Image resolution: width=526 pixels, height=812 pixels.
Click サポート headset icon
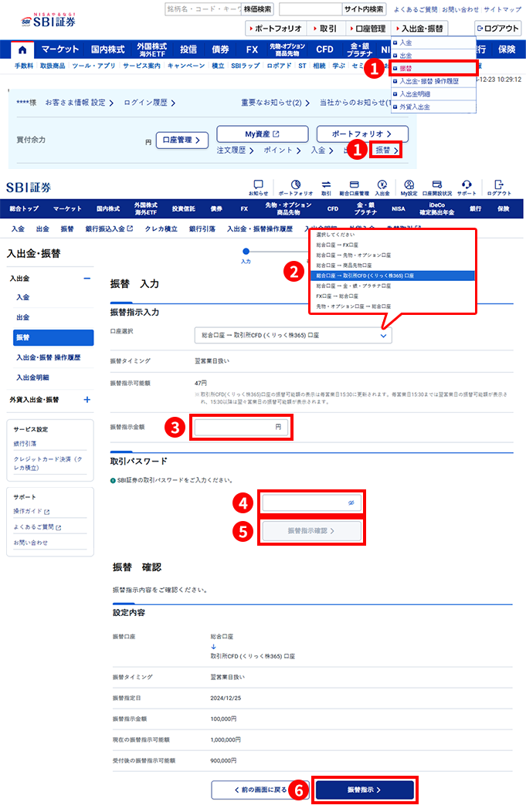click(x=467, y=188)
